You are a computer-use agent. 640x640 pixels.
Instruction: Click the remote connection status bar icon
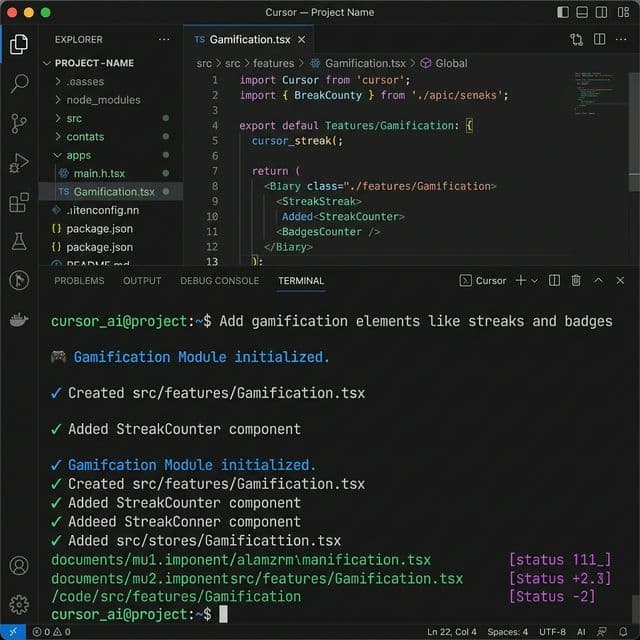point(13,632)
